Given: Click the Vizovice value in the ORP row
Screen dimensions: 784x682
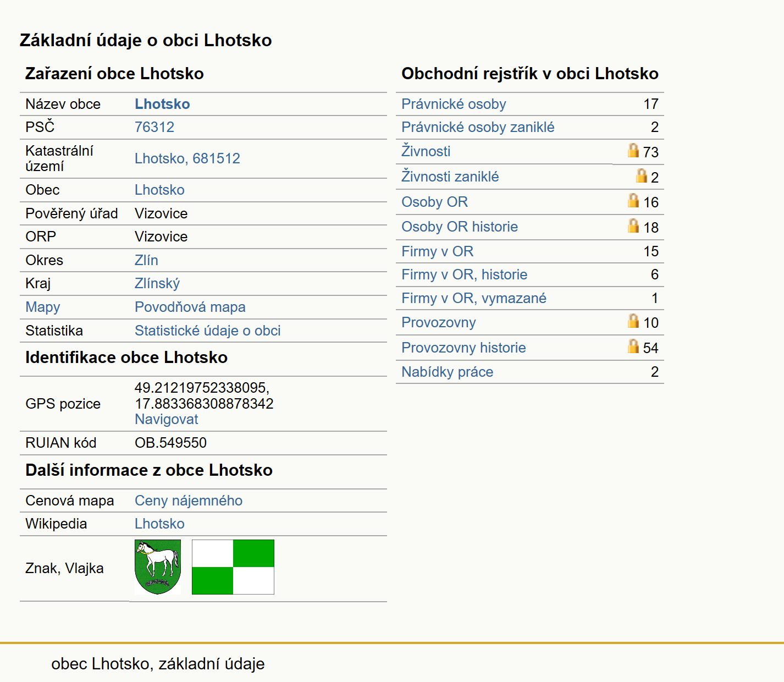Looking at the screenshot, I should (x=161, y=237).
